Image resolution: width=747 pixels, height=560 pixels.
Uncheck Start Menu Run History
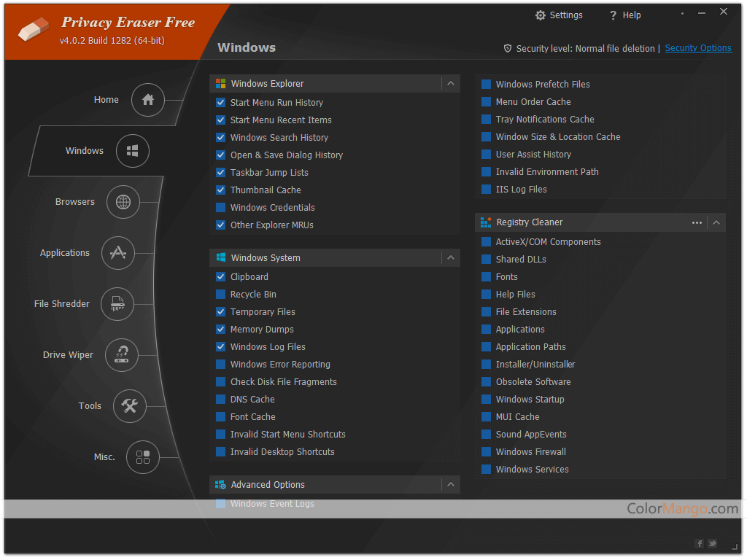[x=221, y=103]
